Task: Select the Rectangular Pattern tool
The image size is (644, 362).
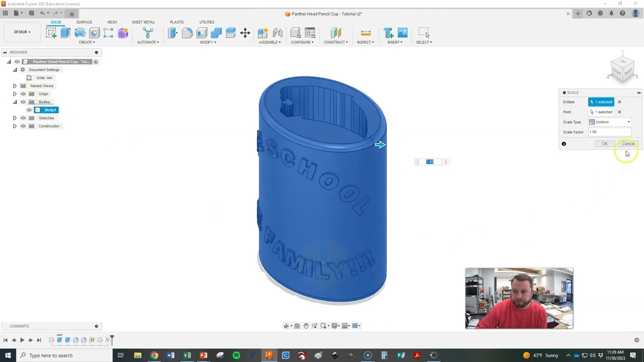Action: coord(108,33)
